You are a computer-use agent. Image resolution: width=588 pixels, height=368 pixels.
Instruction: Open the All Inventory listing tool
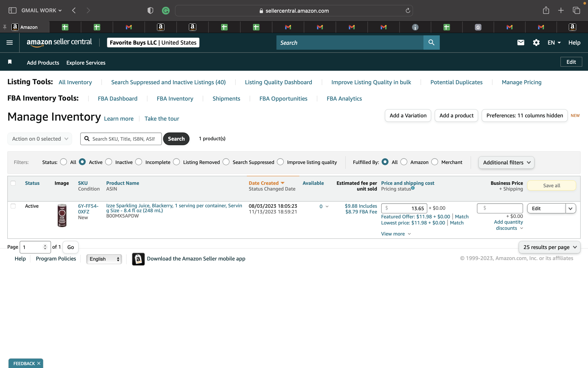pyautogui.click(x=75, y=82)
